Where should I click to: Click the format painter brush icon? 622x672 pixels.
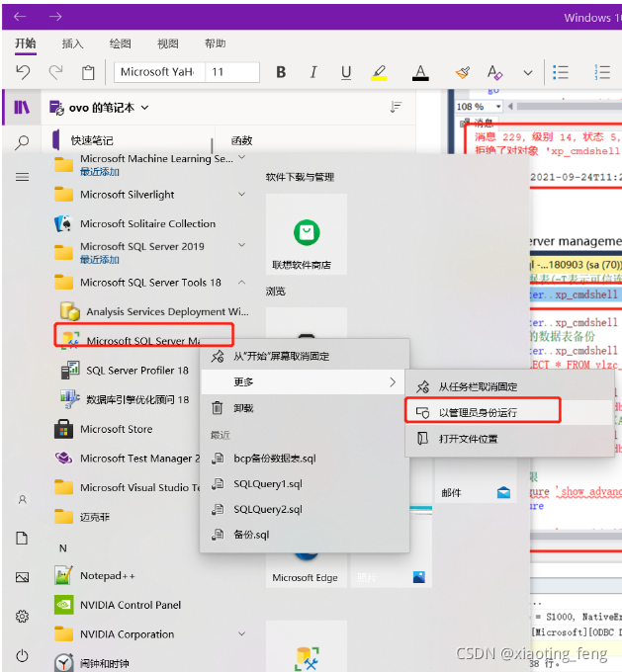[x=463, y=72]
